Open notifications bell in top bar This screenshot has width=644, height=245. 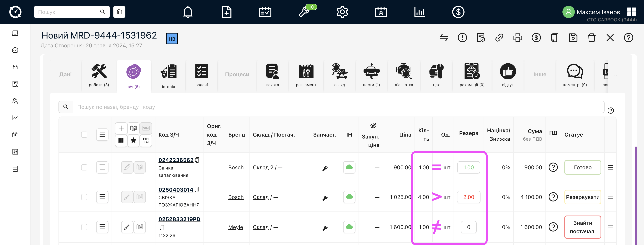pyautogui.click(x=188, y=12)
